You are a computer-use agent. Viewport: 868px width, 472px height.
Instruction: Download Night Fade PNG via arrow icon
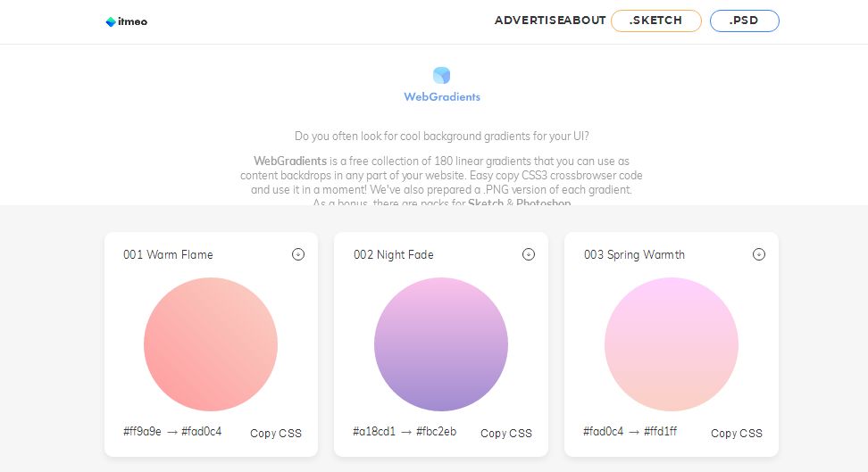(528, 254)
